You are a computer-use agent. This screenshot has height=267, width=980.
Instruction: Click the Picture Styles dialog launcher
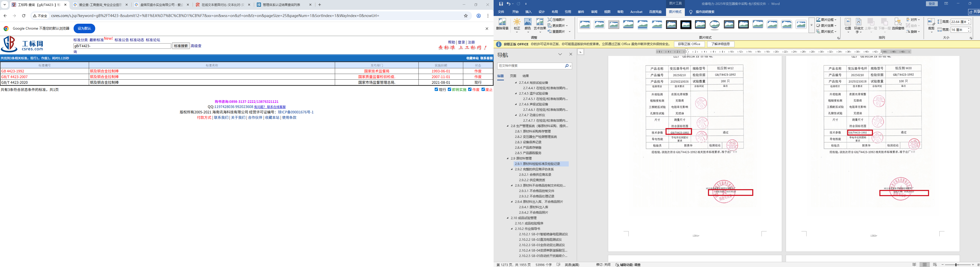838,38
